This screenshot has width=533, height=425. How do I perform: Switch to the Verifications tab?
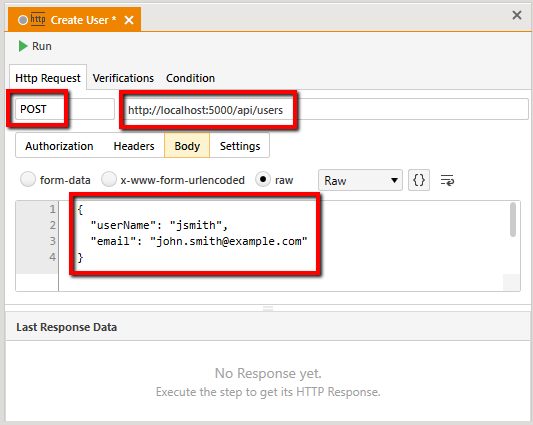pyautogui.click(x=123, y=78)
